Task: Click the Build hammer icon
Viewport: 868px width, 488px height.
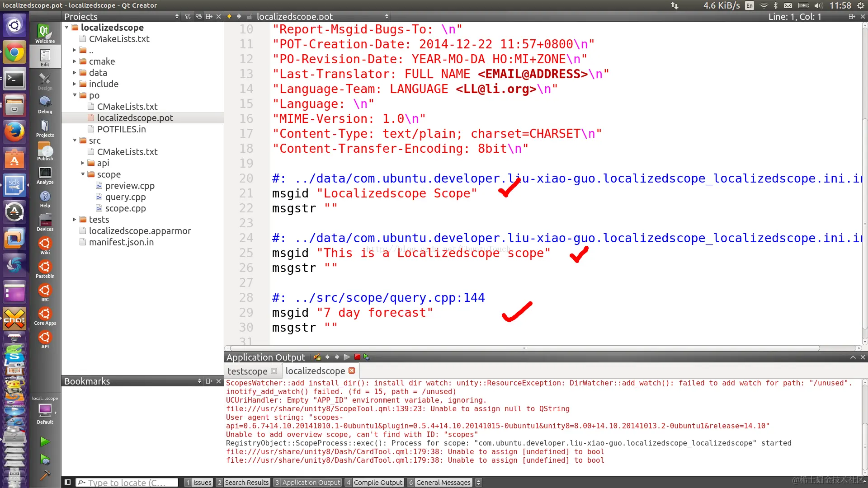Action: pos(45,475)
